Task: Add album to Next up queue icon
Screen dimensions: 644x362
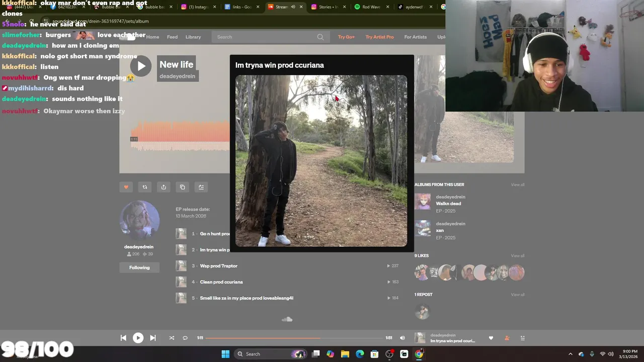Action: [201, 187]
